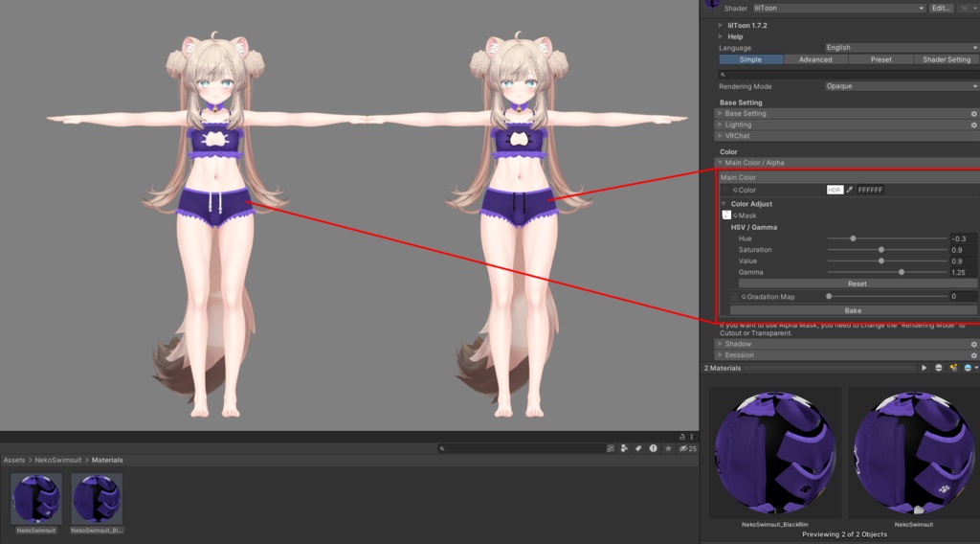The height and width of the screenshot is (544, 980).
Task: Open the Project panel three-dot menu
Action: pos(691,437)
